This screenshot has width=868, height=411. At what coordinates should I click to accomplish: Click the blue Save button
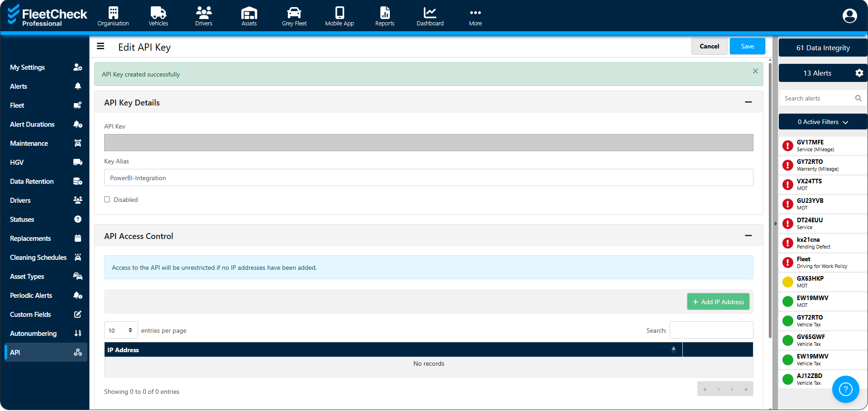coord(747,46)
